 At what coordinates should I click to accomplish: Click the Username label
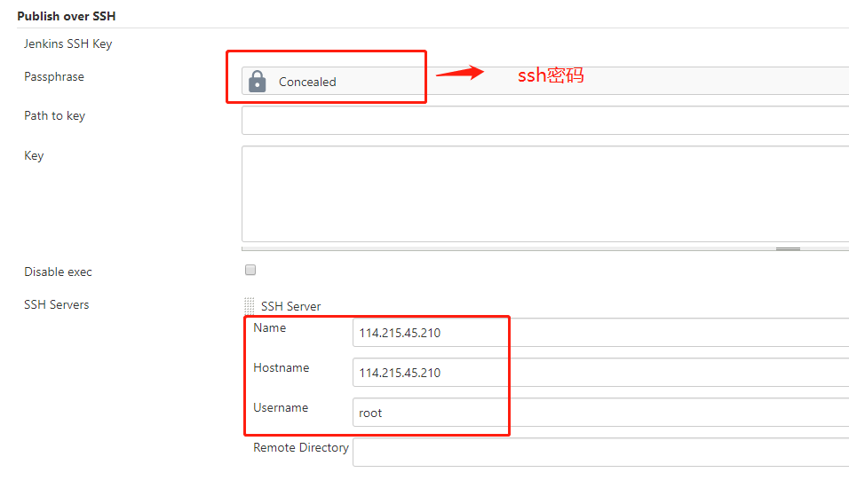[281, 408]
